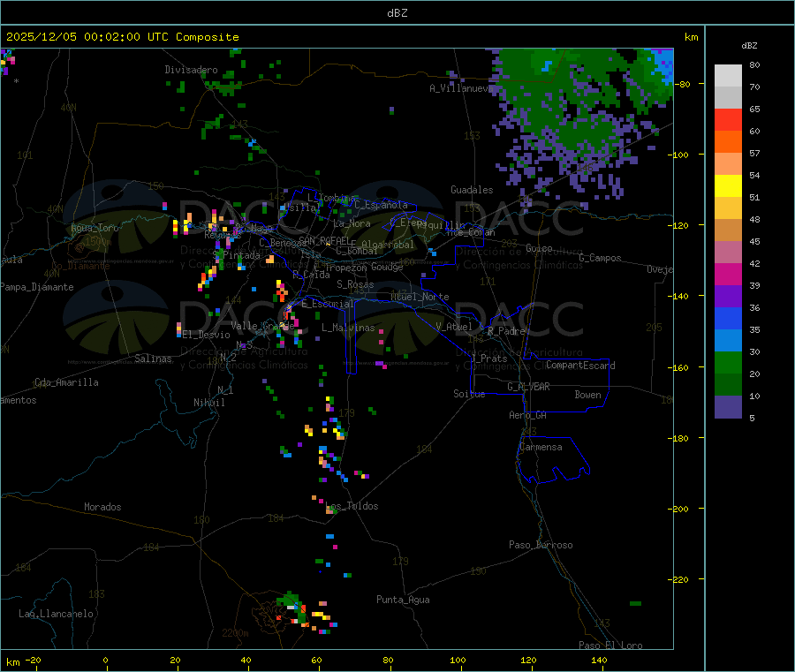Screen dimensions: 795x672
Task: Click the bright green 20-30 dBZ legend swatch
Action: 728,363
